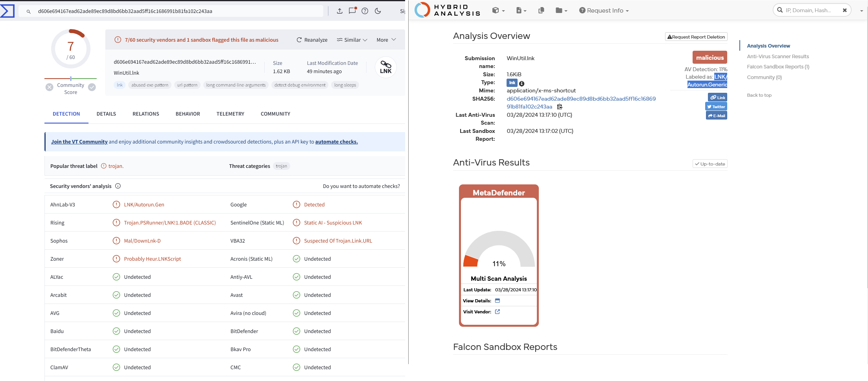
Task: Click the VirusTotal sigma logo icon
Action: point(7,11)
